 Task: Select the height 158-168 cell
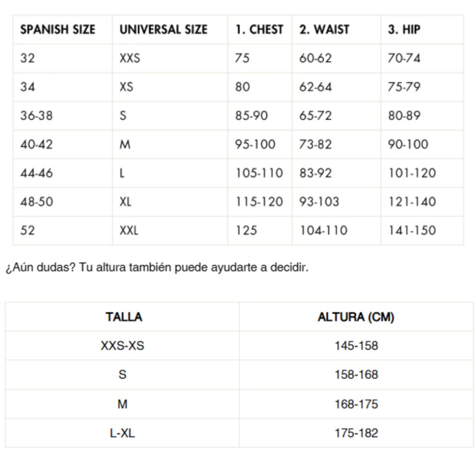(x=356, y=375)
